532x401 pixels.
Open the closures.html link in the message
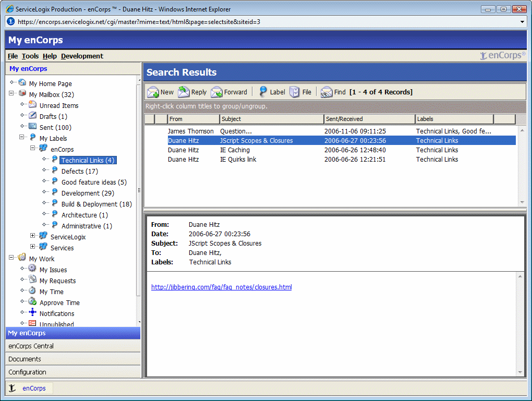(x=221, y=287)
